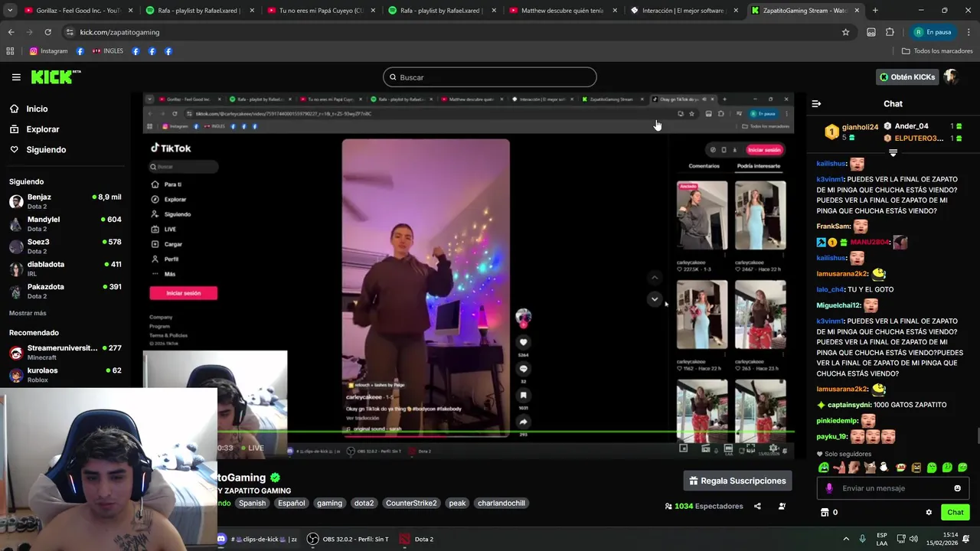Screen dimensions: 980x551
Task: Open the chat shop icon
Action: click(825, 512)
